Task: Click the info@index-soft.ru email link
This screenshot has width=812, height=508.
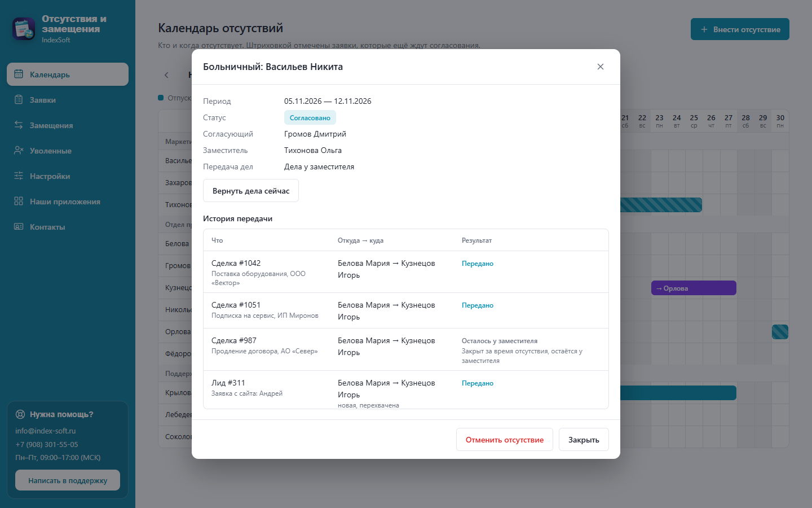Action: point(46,431)
